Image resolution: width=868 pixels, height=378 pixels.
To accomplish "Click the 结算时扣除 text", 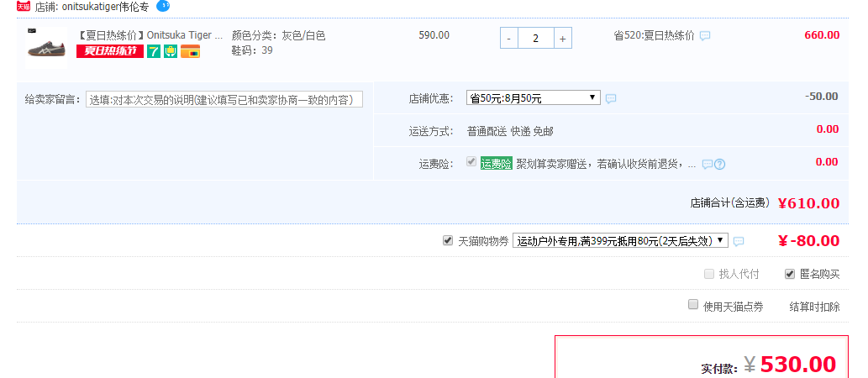I will (x=814, y=307).
